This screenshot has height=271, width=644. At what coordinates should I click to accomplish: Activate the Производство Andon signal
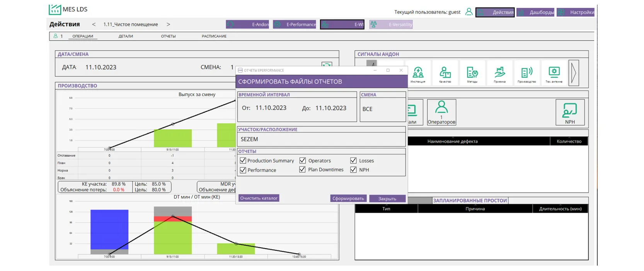(526, 73)
